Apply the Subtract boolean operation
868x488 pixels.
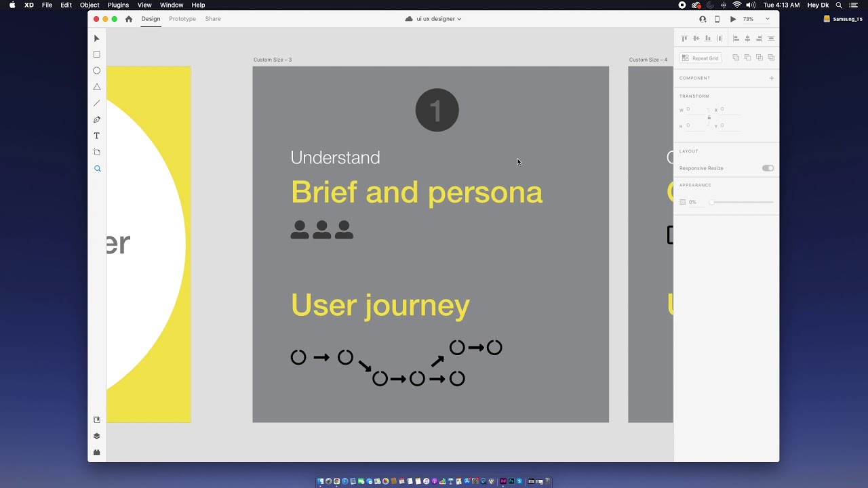(747, 58)
